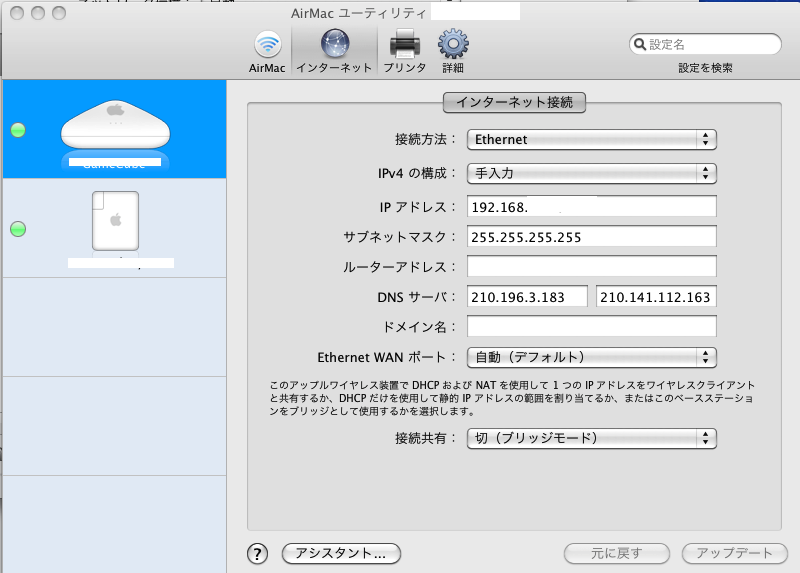The image size is (800, 573).
Task: Click the magnifier icon in search field
Action: pos(640,44)
